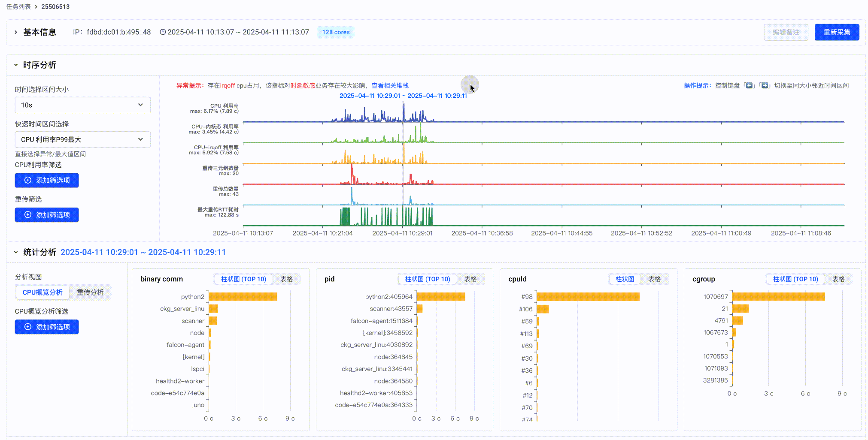Click the plus icon under CPU概览分析筛选

(28, 327)
